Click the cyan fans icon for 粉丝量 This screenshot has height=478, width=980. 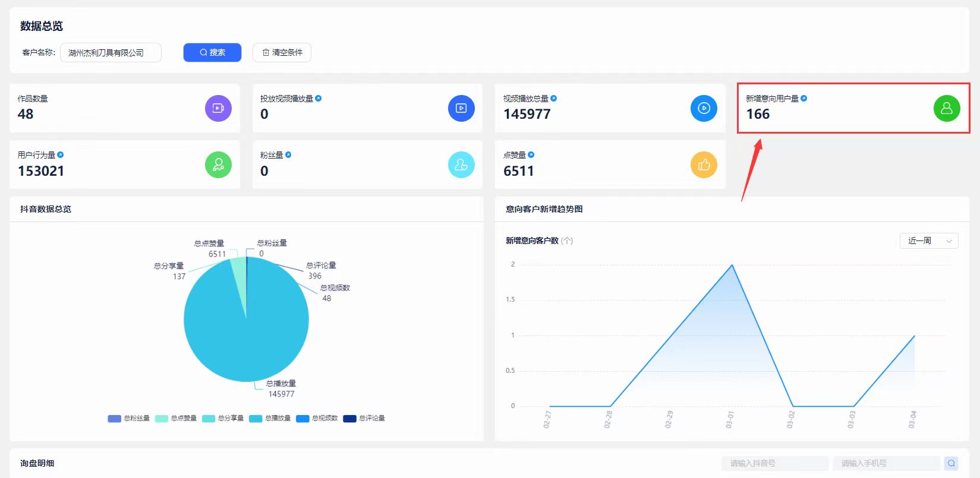click(461, 164)
